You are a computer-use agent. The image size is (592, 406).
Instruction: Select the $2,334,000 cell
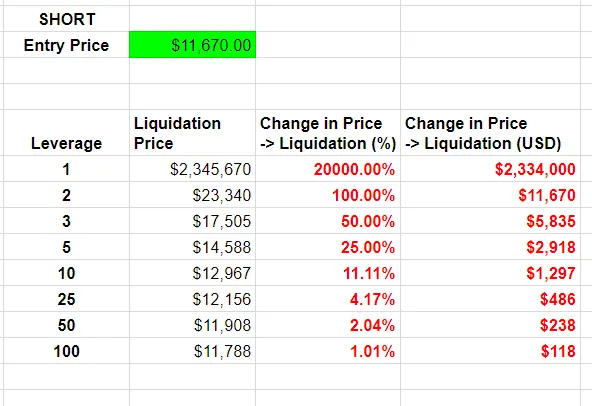490,169
